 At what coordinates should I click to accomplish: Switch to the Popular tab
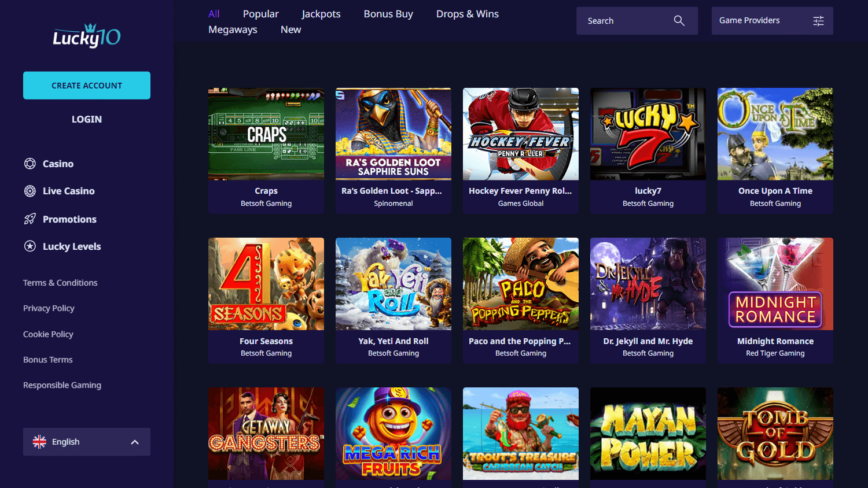point(261,14)
